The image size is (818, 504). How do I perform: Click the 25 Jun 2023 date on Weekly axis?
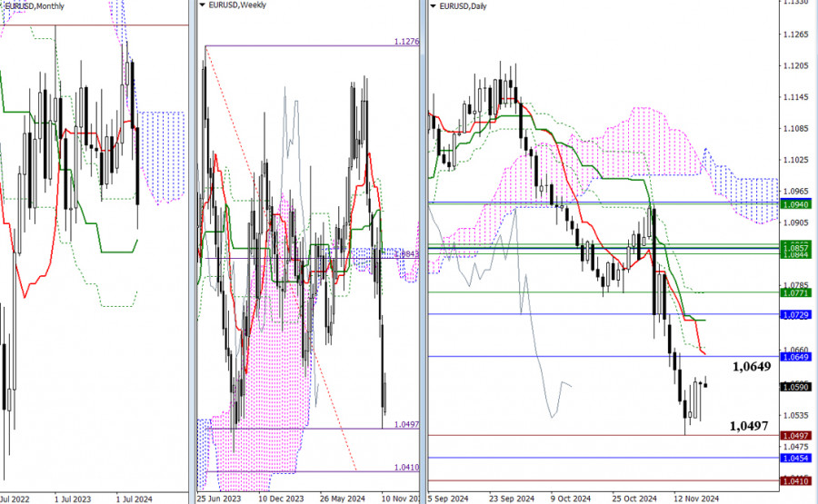click(218, 499)
